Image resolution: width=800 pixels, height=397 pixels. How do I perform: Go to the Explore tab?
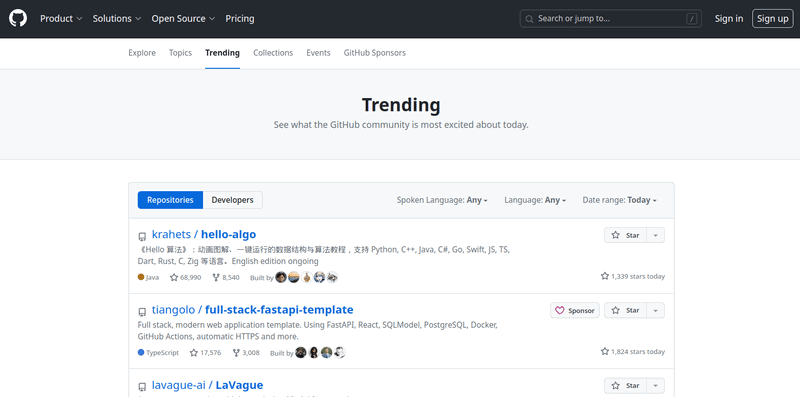coord(142,53)
